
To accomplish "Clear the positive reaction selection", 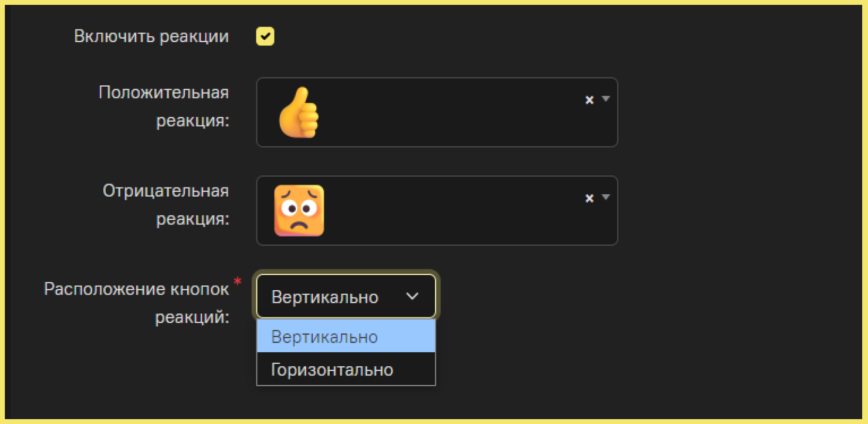I will pos(589,100).
